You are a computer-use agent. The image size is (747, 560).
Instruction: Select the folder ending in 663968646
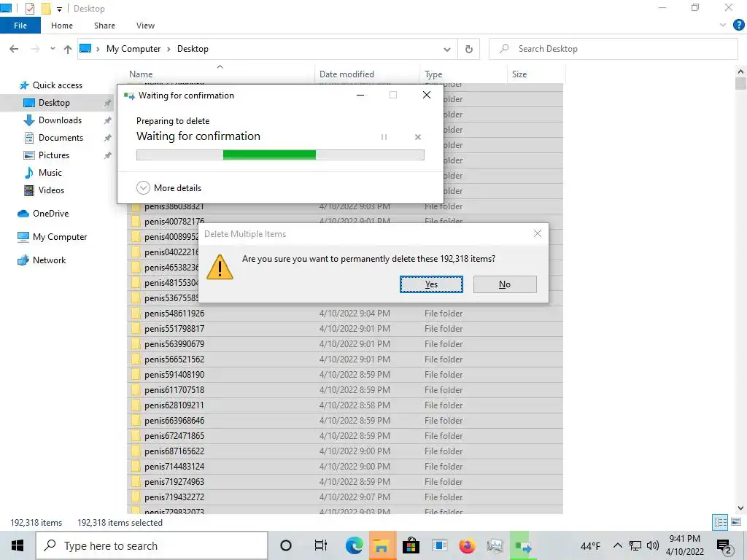[x=174, y=421]
